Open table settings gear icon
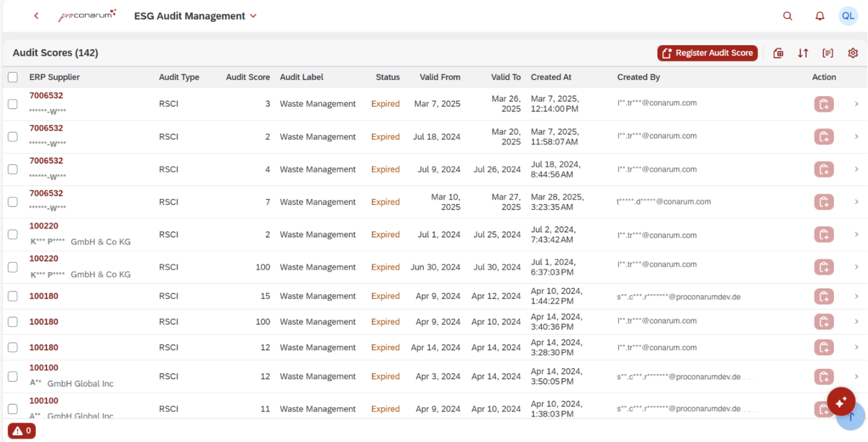The width and height of the screenshot is (868, 442). click(x=852, y=53)
